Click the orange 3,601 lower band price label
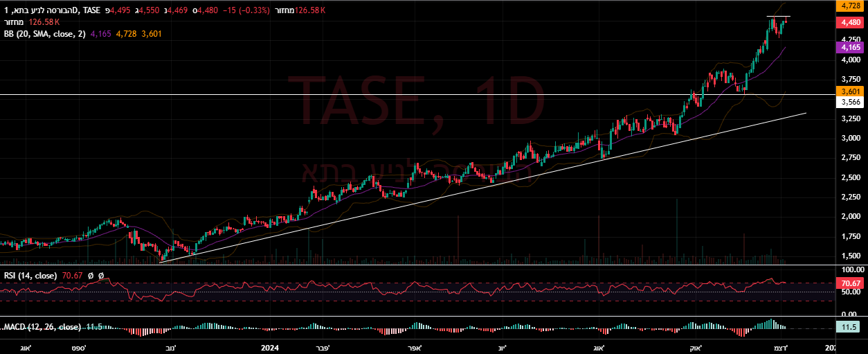This screenshot has height=354, width=868. 849,91
